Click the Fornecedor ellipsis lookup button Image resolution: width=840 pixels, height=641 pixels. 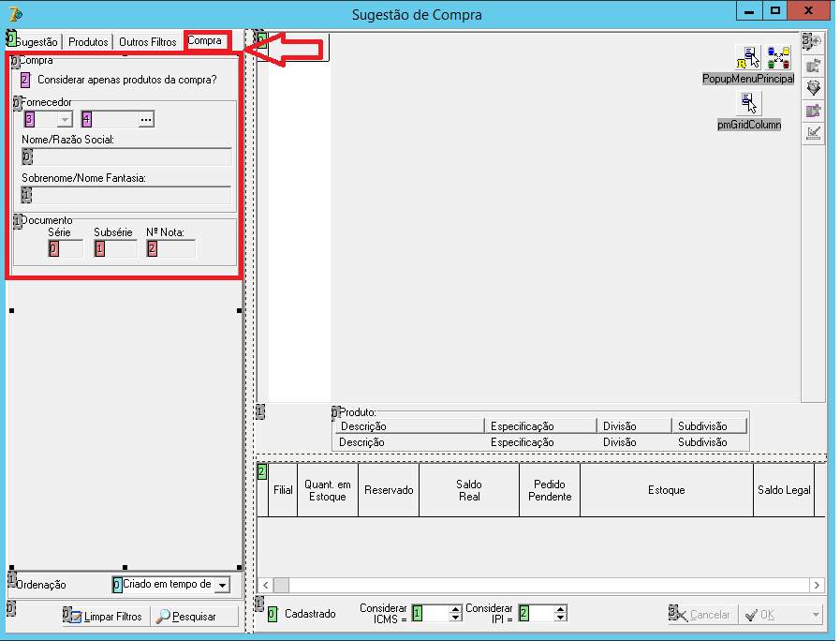[146, 120]
